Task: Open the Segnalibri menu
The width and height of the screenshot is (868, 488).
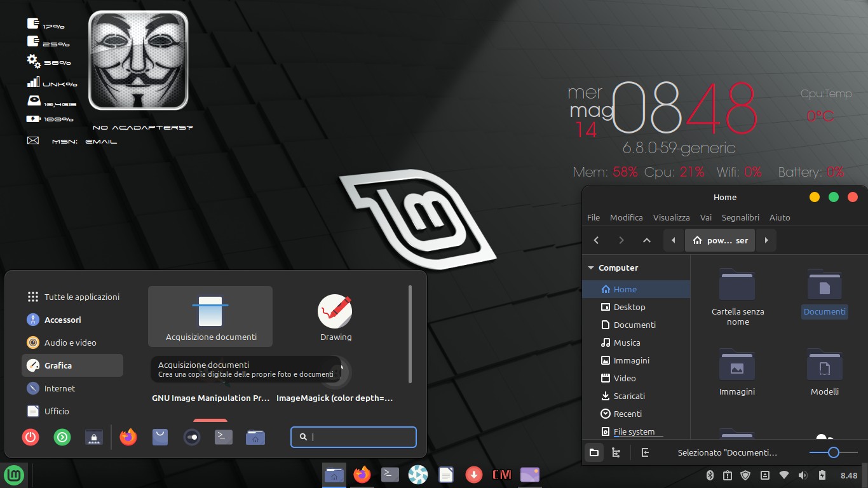Action: (x=740, y=217)
